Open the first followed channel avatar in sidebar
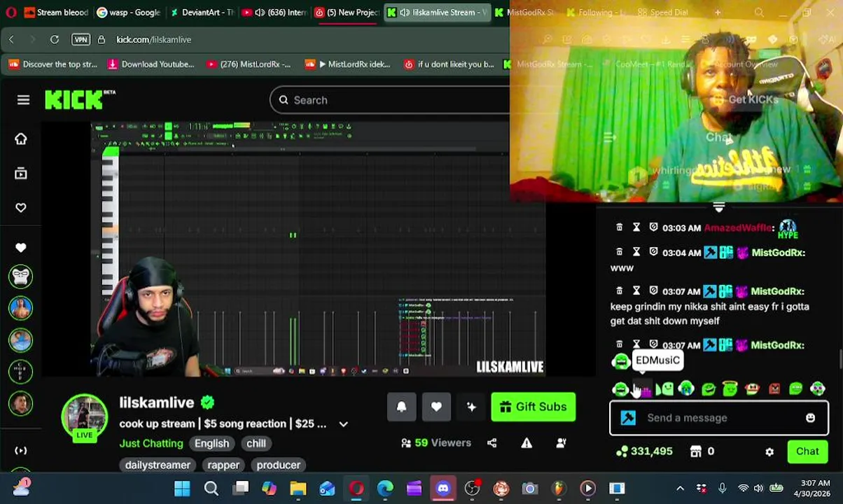Screen dimensions: 843x504 [21, 276]
